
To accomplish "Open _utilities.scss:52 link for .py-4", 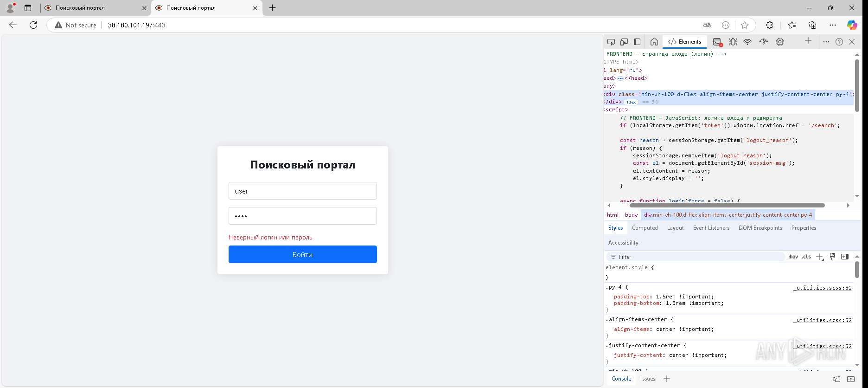I will pyautogui.click(x=823, y=288).
